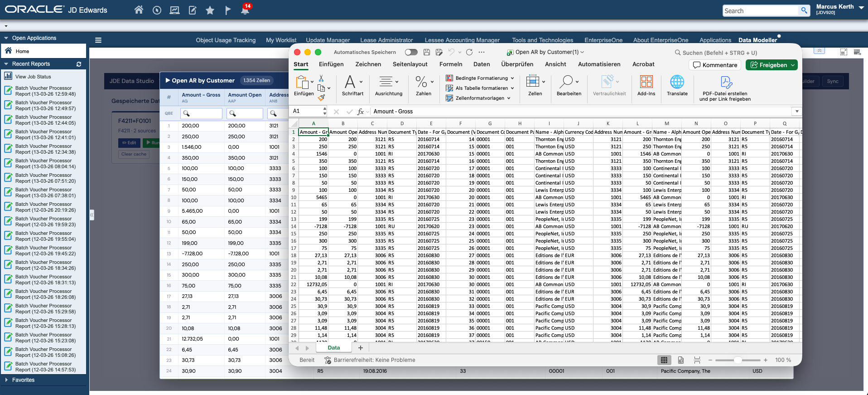Open accessibility check in Excel status bar

click(370, 360)
